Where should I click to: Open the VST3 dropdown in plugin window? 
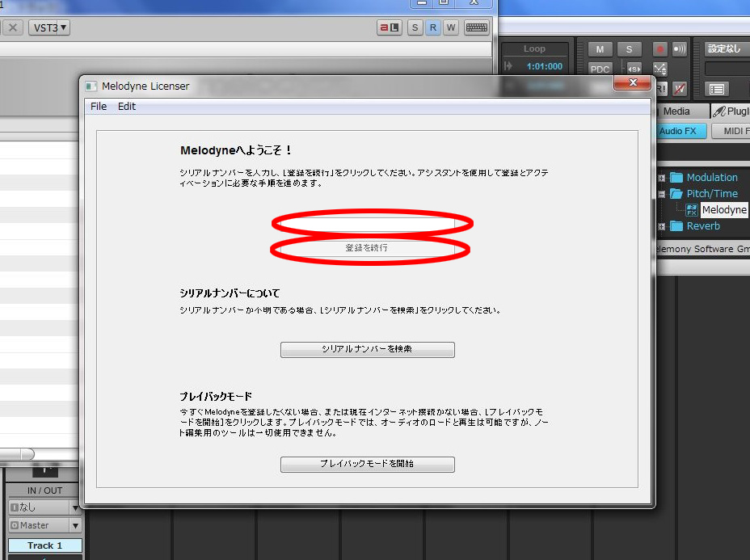pyautogui.click(x=49, y=27)
